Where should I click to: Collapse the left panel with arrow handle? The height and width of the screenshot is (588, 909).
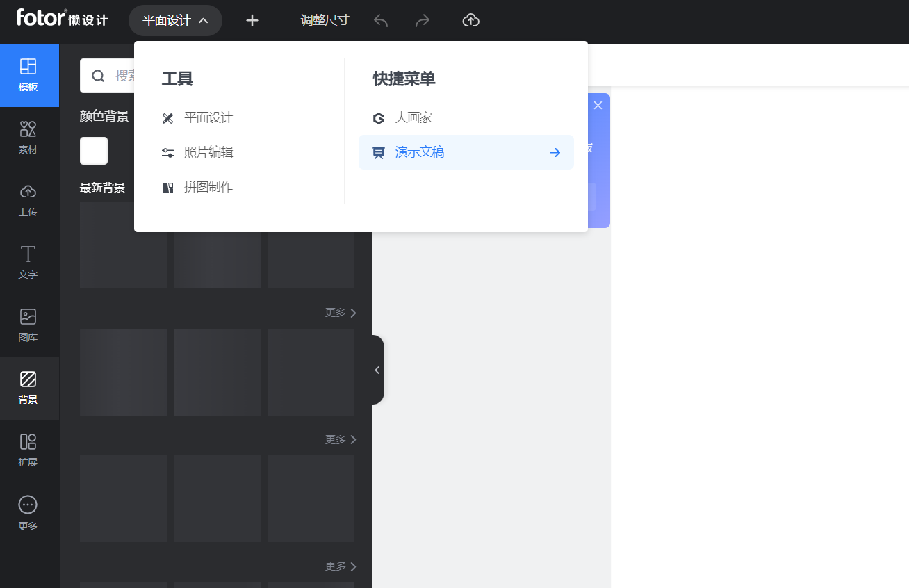(x=377, y=370)
